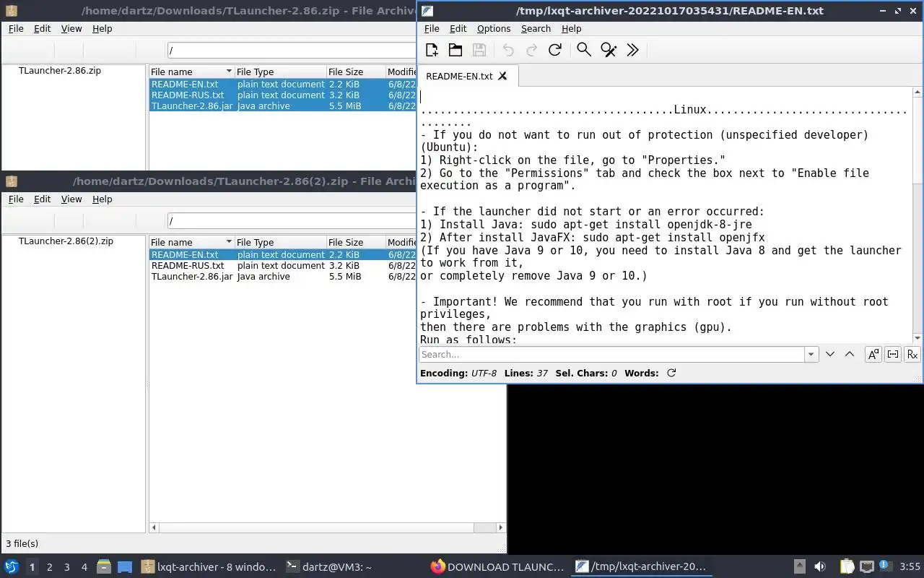Click the replace icon with pencil
924x578 pixels.
coord(609,50)
